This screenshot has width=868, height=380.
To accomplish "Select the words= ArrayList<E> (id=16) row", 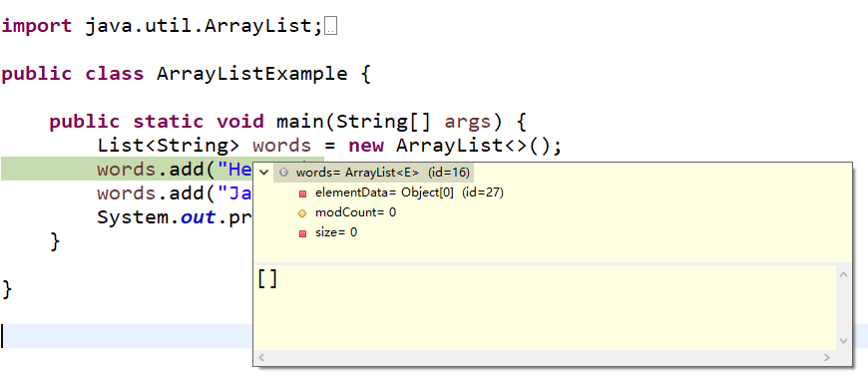I will click(374, 173).
